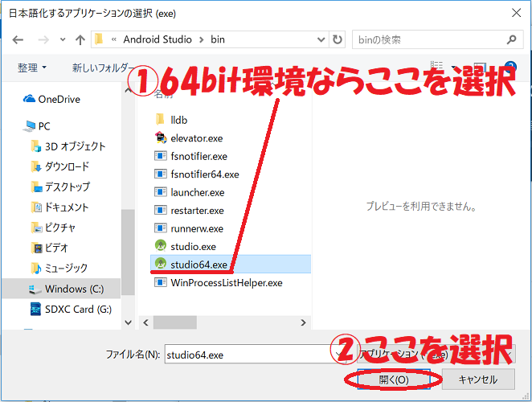Select the studio.exe Android Studio icon

click(161, 246)
